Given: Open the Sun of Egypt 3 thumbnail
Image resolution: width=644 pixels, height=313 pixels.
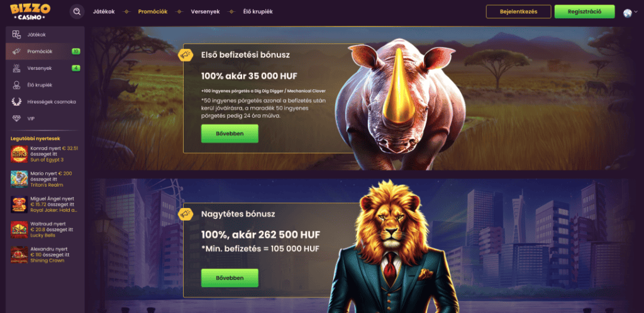Looking at the screenshot, I should click(x=19, y=154).
